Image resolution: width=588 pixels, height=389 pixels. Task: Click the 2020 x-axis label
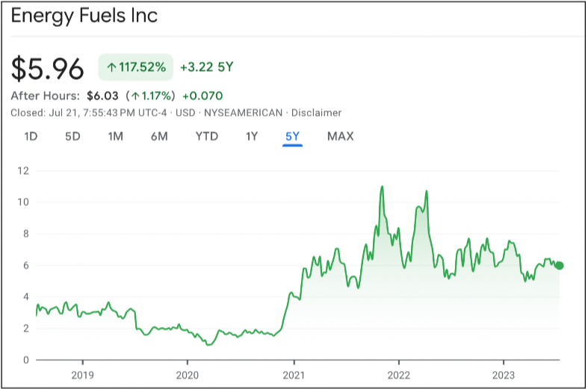point(187,375)
